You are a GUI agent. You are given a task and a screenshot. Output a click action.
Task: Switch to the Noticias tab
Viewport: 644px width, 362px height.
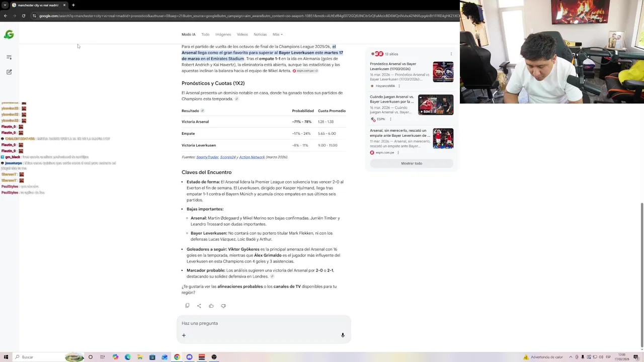pyautogui.click(x=260, y=34)
